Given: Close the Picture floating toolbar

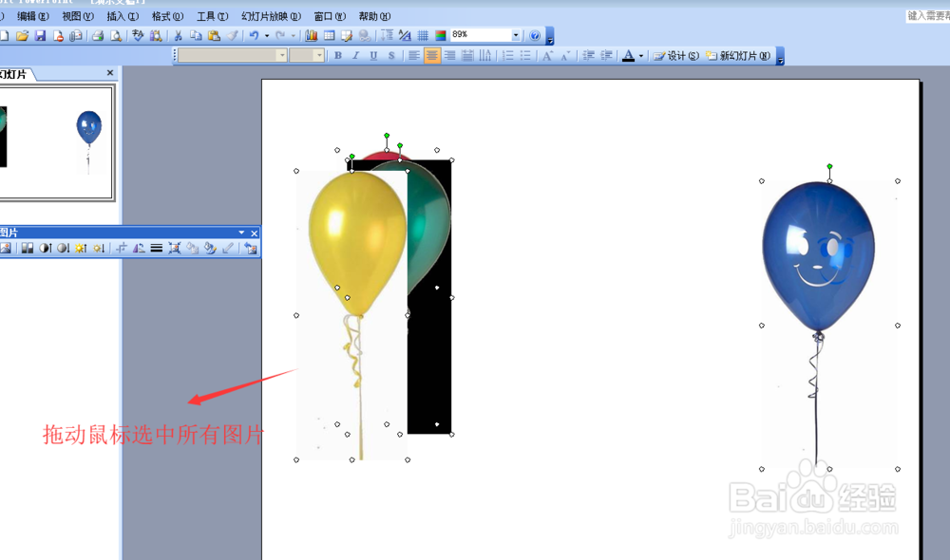Looking at the screenshot, I should coord(255,233).
